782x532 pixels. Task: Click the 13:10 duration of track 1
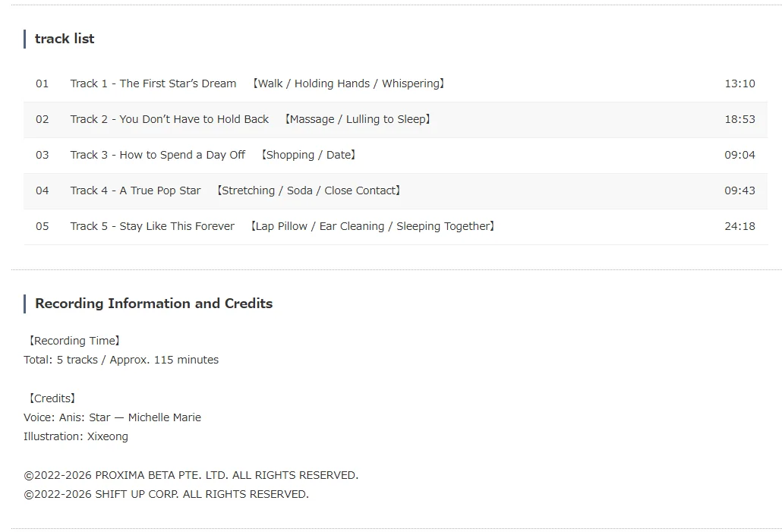pyautogui.click(x=739, y=83)
